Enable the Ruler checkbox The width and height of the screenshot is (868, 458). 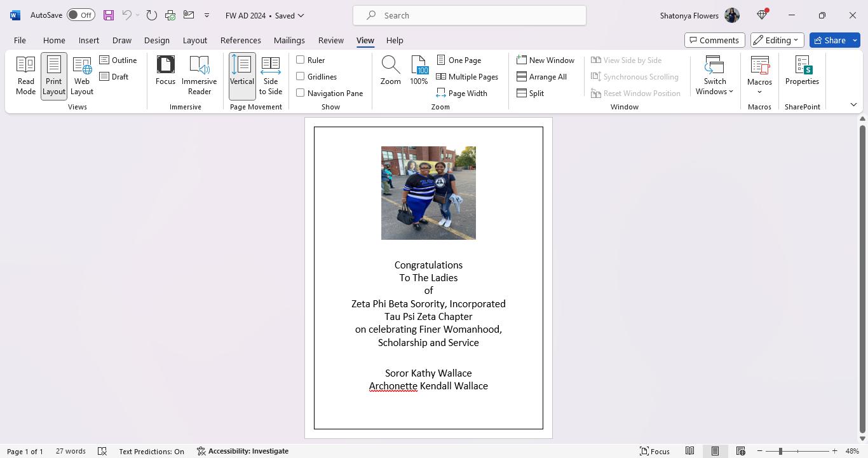click(x=301, y=60)
